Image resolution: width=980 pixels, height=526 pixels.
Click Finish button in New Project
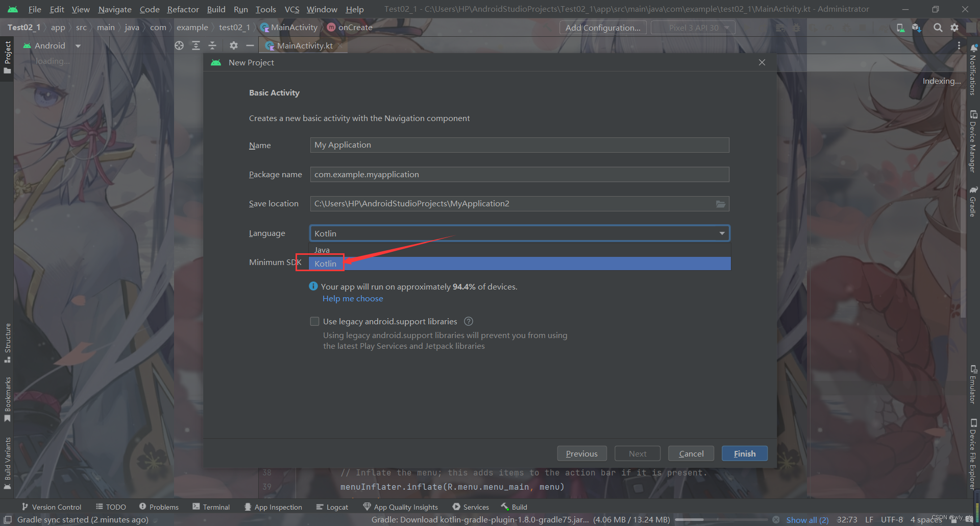(745, 453)
